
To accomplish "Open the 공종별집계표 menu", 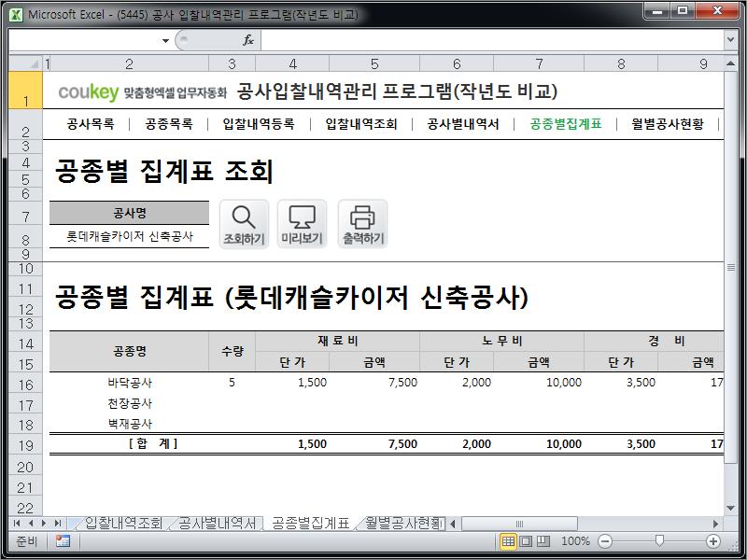I will (x=566, y=124).
